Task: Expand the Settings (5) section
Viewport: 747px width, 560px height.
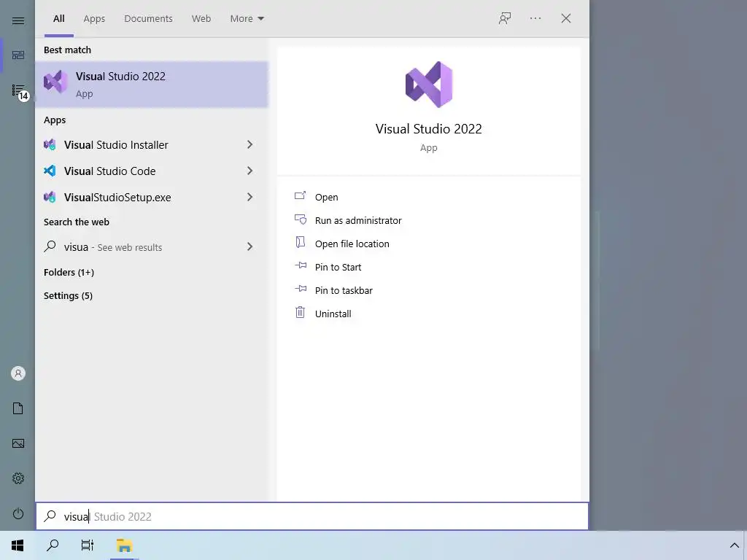Action: 68,296
